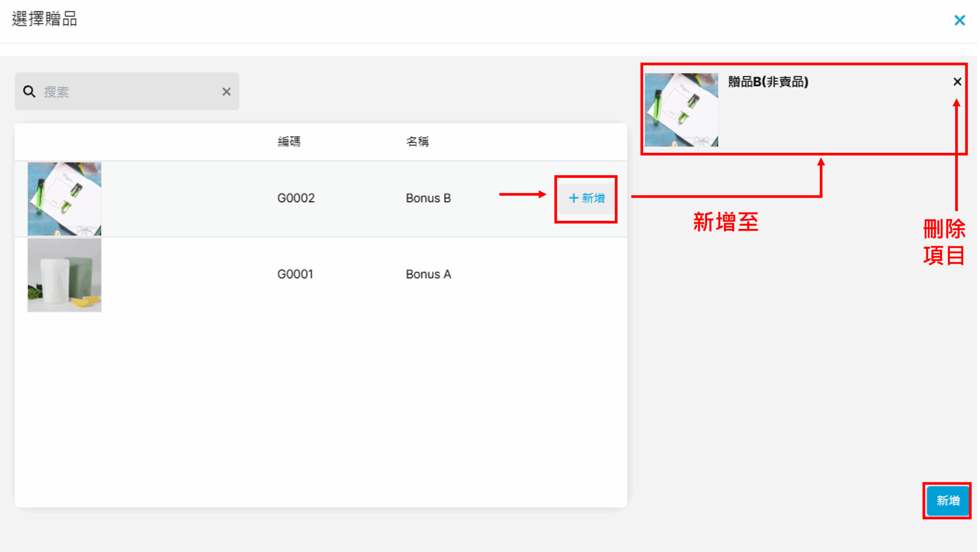
Task: Click into the 搜索 search field
Action: point(130,91)
